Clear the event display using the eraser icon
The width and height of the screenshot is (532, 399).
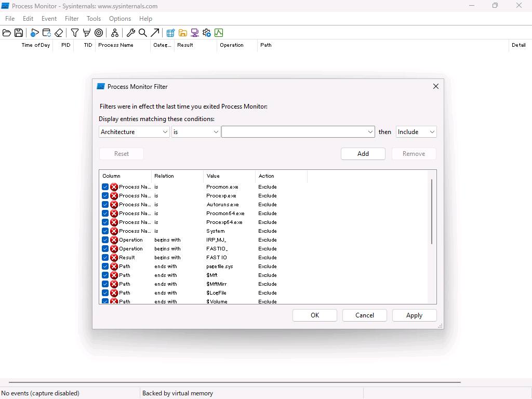point(59,33)
